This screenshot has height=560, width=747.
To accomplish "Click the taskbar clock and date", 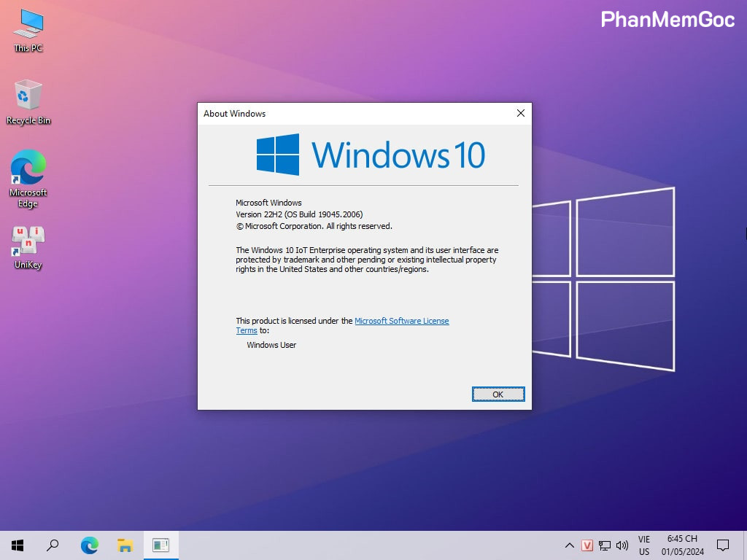I will click(x=682, y=545).
